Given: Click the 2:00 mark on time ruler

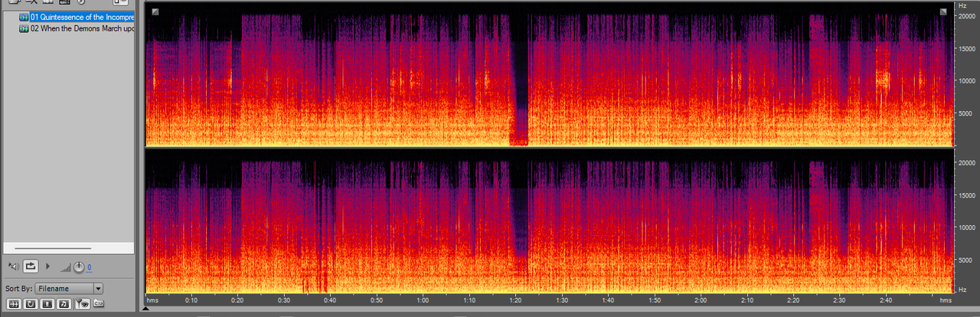Looking at the screenshot, I should click(x=701, y=300).
